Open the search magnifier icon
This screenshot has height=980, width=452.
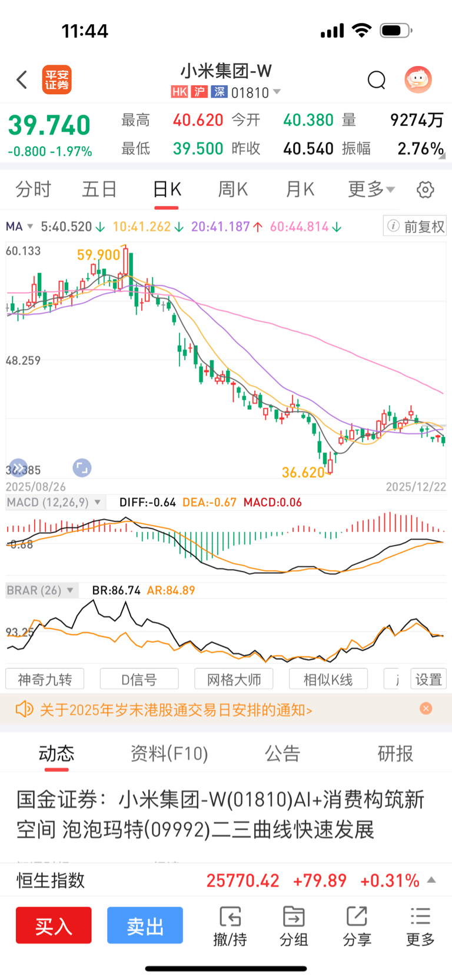pos(377,79)
